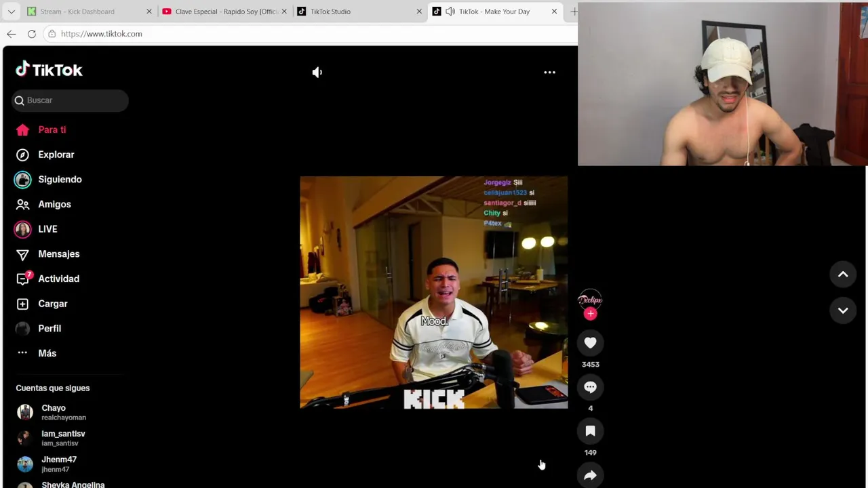Click the playing video to pause
Screen dimensions: 868x488
[x=434, y=292]
